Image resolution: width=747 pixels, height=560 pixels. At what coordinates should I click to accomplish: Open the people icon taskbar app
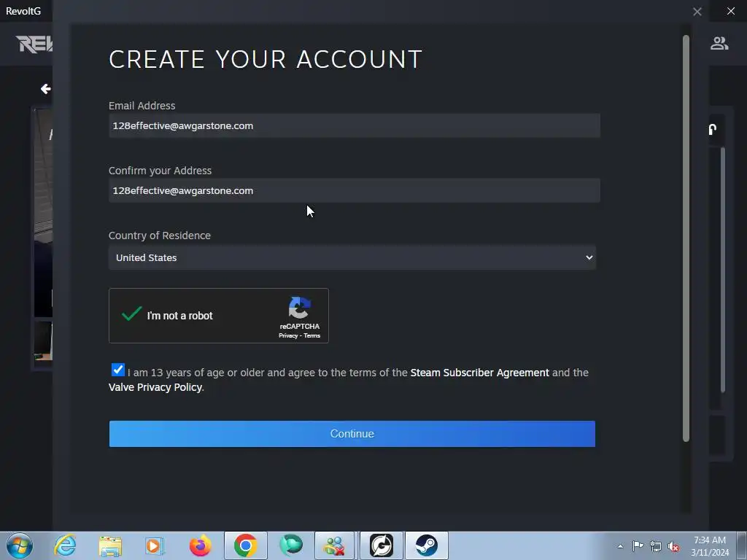334,545
